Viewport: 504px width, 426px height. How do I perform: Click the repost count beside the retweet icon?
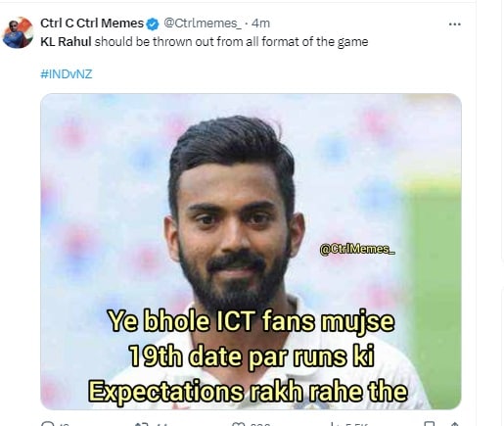(161, 424)
